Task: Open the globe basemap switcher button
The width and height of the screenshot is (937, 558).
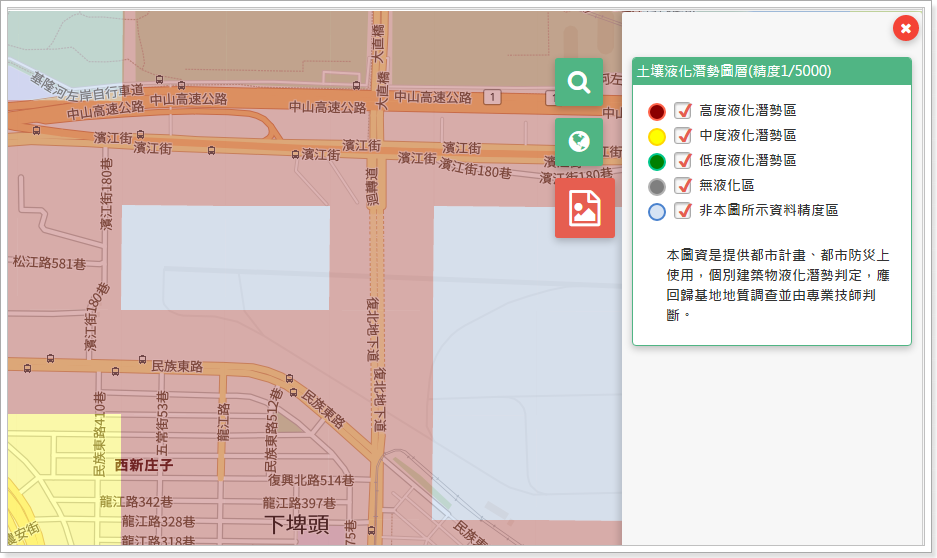Action: 579,142
